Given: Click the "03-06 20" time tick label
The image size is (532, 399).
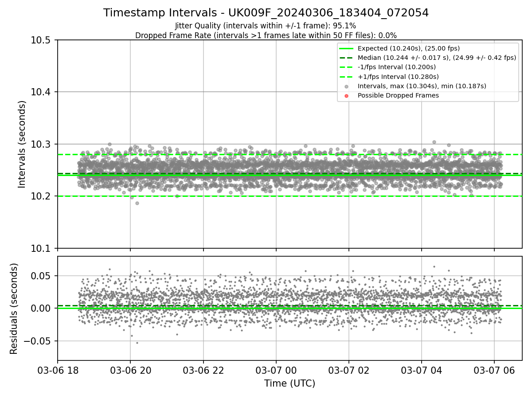Looking at the screenshot, I should coord(130,370).
